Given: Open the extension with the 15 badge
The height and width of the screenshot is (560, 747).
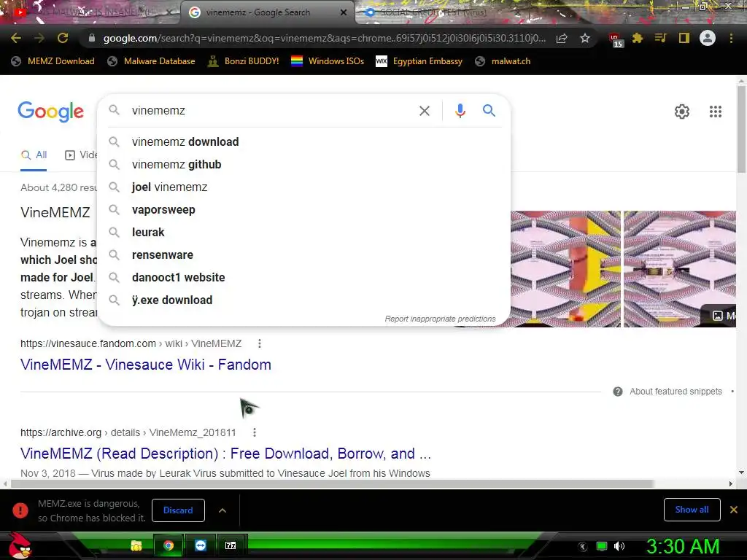Looking at the screenshot, I should click(x=615, y=39).
